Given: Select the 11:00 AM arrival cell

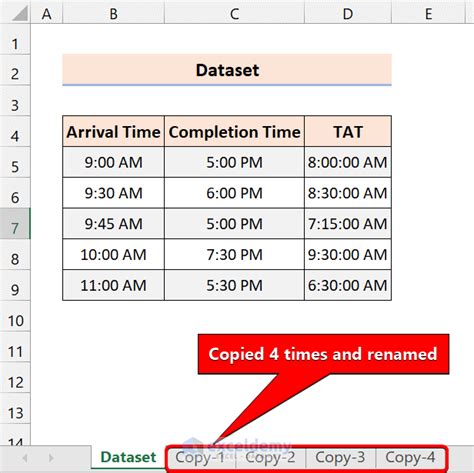Looking at the screenshot, I should tap(113, 285).
